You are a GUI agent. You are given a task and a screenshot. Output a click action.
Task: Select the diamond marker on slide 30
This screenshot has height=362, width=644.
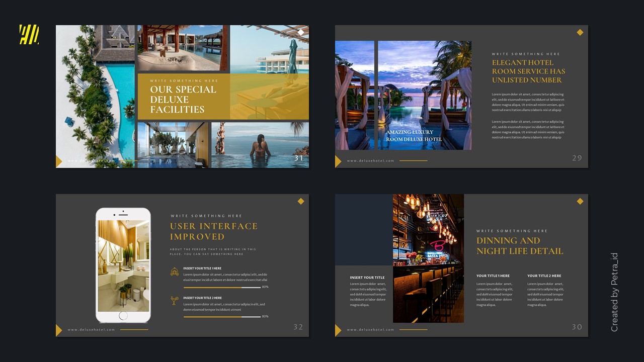tap(580, 201)
